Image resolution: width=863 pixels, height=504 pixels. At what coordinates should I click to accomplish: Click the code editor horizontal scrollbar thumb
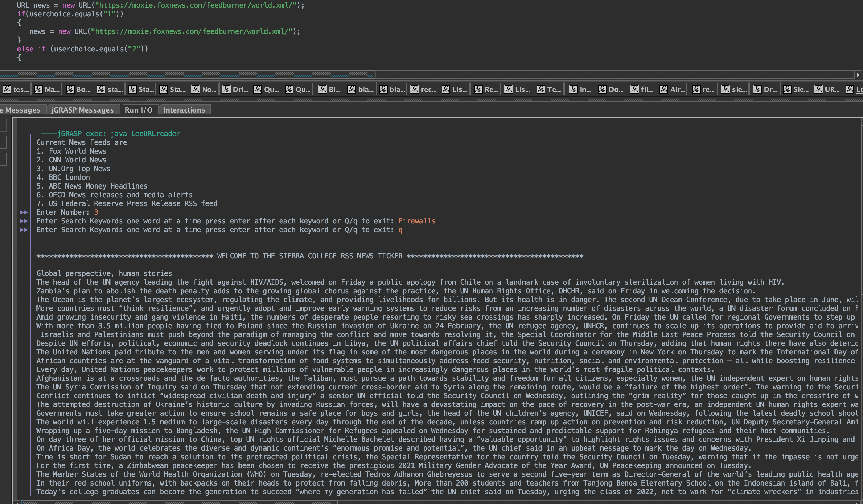tap(187, 75)
